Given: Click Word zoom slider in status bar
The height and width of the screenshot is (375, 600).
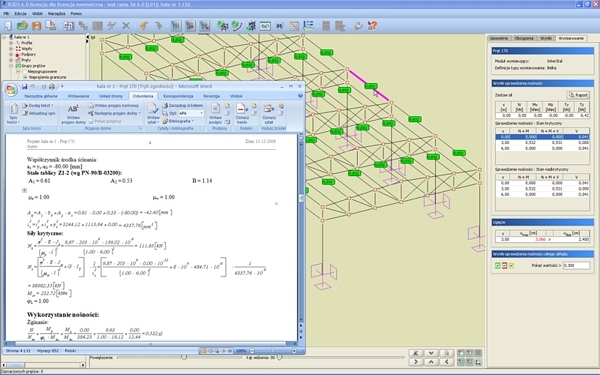Looking at the screenshot, I should point(273,351).
